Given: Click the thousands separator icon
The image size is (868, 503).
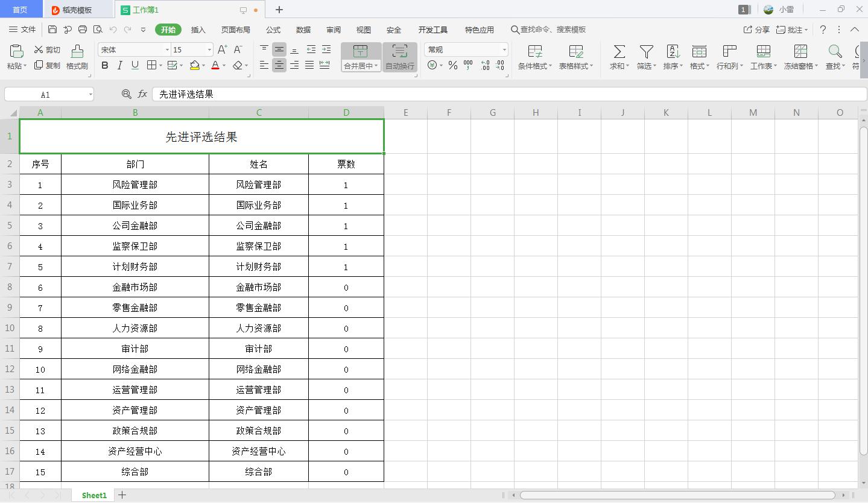Looking at the screenshot, I should [468, 65].
